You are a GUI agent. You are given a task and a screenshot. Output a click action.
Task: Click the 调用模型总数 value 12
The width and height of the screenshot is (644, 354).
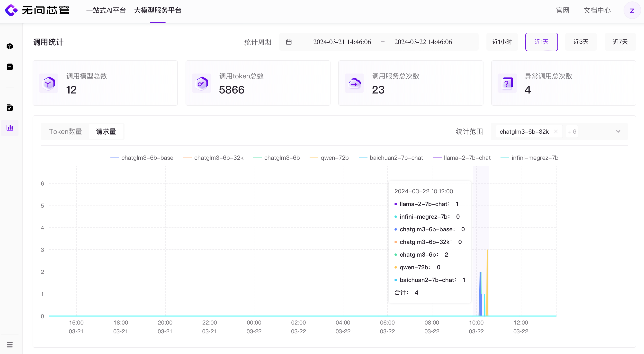(x=71, y=90)
